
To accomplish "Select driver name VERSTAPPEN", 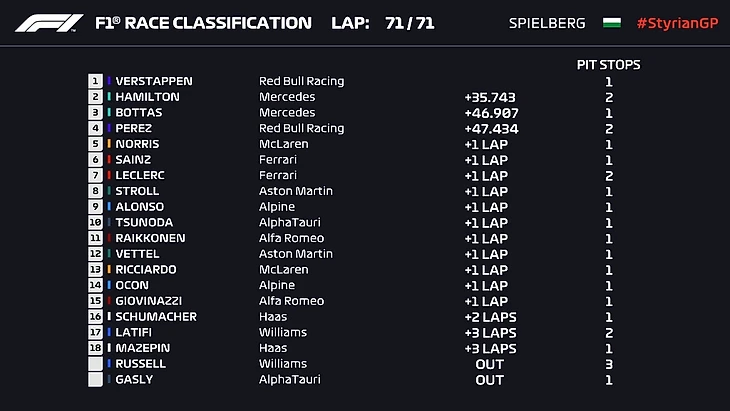I will [x=154, y=81].
